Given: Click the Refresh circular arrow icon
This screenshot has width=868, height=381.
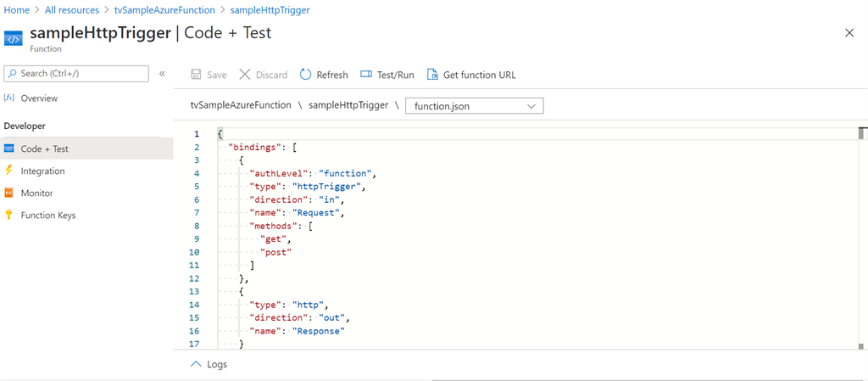Looking at the screenshot, I should point(305,75).
